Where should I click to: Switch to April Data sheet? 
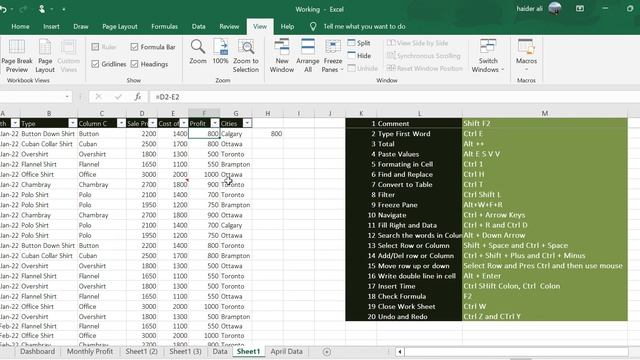click(x=287, y=351)
